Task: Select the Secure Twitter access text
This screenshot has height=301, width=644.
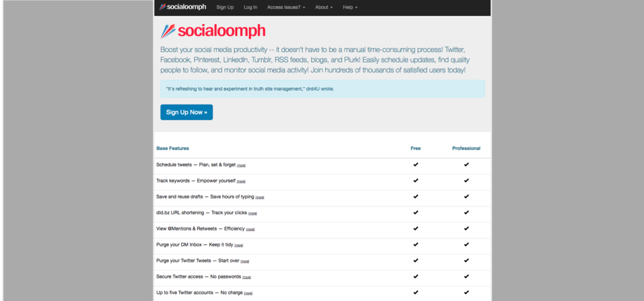Action: (198, 276)
